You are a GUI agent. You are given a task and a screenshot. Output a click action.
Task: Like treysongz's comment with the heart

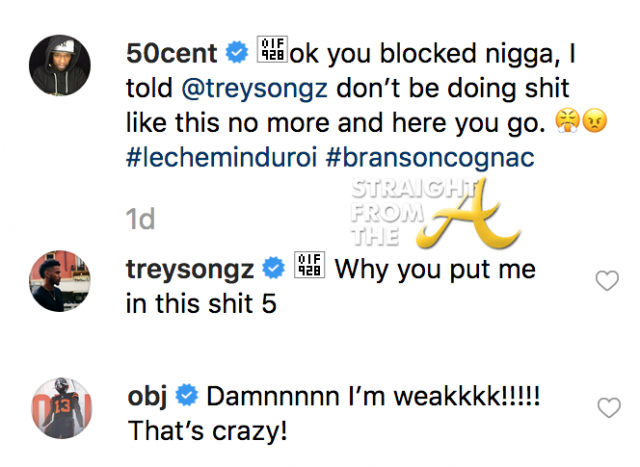click(606, 281)
